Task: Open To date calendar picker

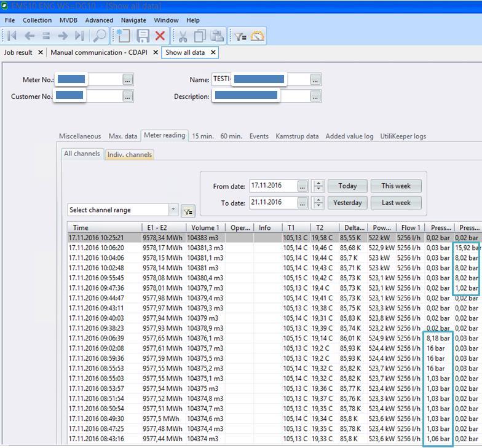Action: click(302, 203)
